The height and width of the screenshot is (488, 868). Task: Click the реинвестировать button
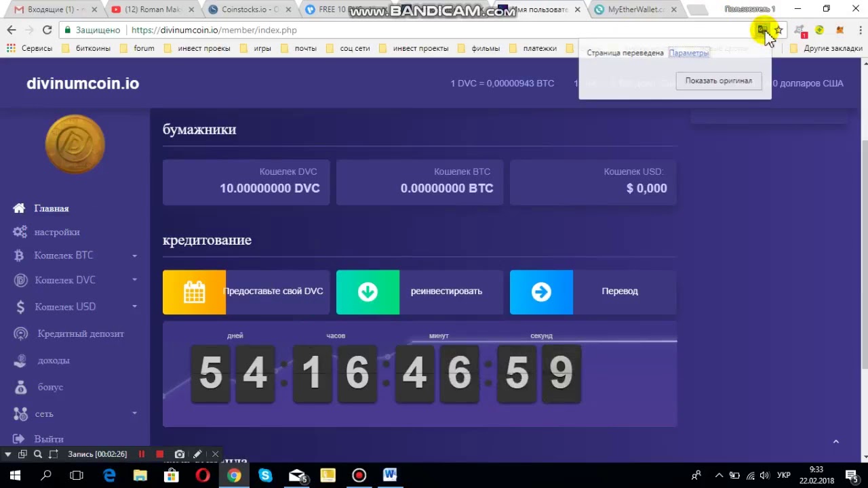tap(420, 292)
